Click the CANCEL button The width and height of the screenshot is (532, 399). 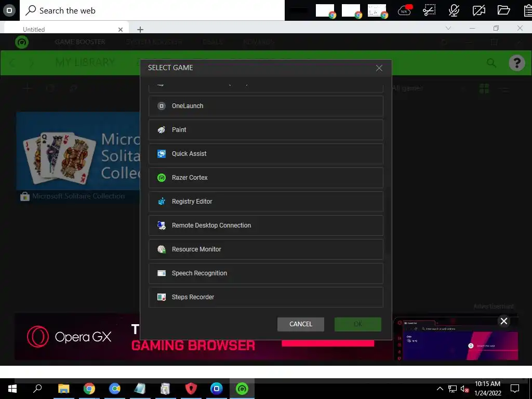click(301, 324)
